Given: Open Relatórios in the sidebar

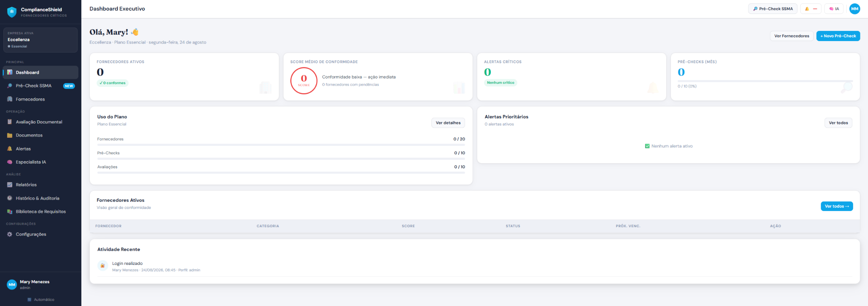Looking at the screenshot, I should pyautogui.click(x=41, y=185).
